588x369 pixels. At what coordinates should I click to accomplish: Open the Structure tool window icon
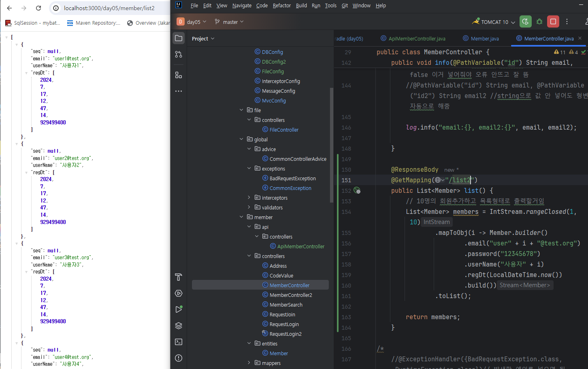[x=179, y=75]
